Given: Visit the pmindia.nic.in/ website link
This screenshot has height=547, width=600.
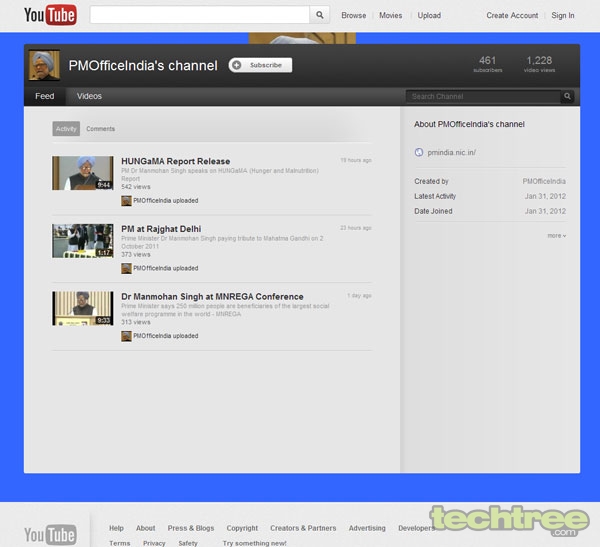Looking at the screenshot, I should (x=452, y=152).
